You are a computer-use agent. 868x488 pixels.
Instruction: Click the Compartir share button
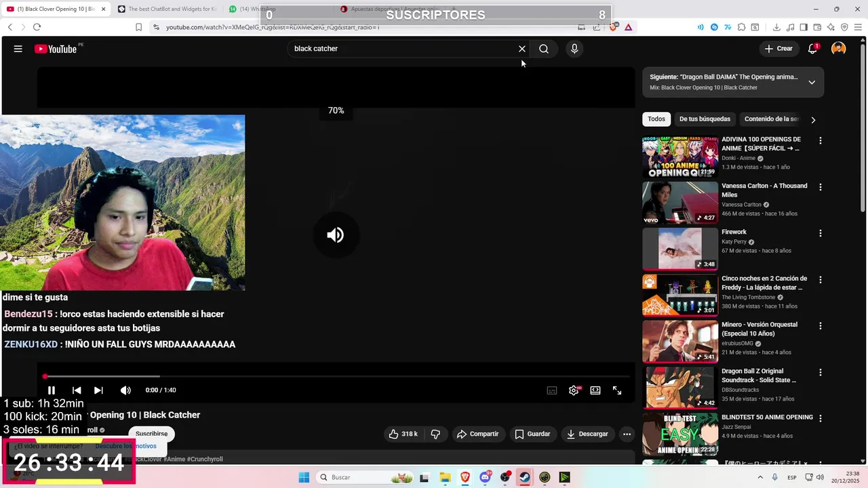point(477,434)
